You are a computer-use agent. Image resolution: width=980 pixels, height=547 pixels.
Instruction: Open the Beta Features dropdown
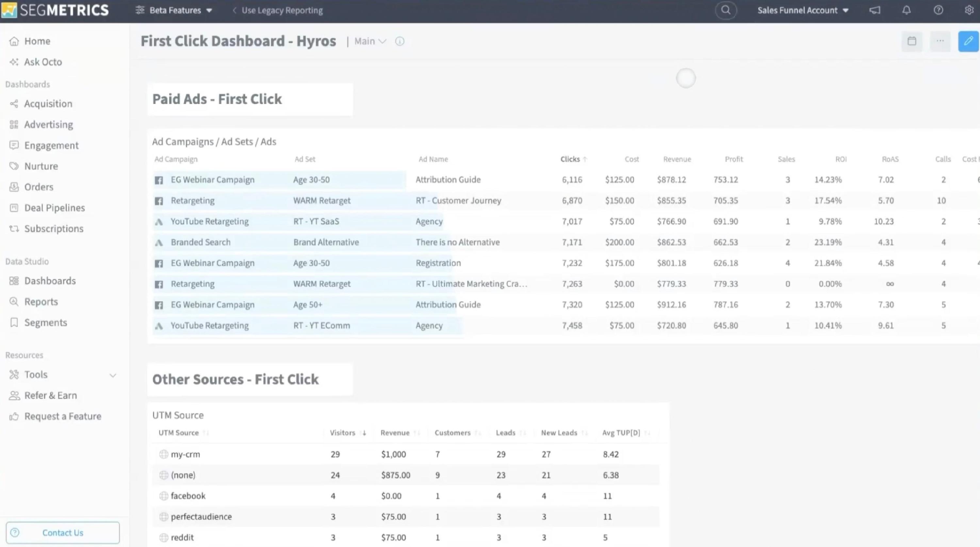point(174,10)
